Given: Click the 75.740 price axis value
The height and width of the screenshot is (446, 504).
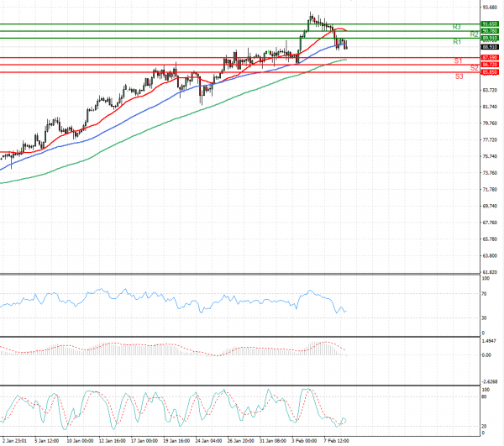Looking at the screenshot, I should coord(490,156).
